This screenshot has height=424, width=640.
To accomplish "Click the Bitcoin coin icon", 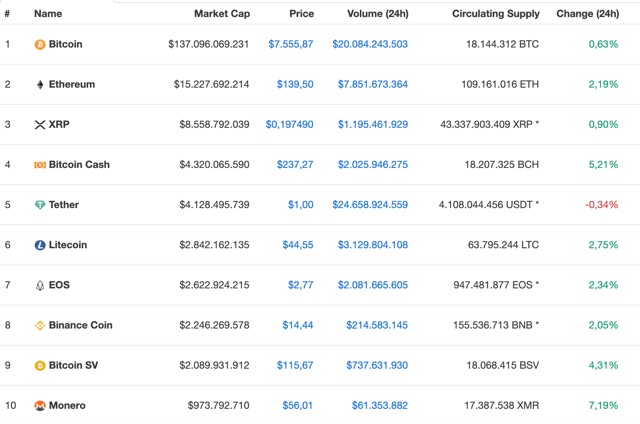I will coord(40,44).
